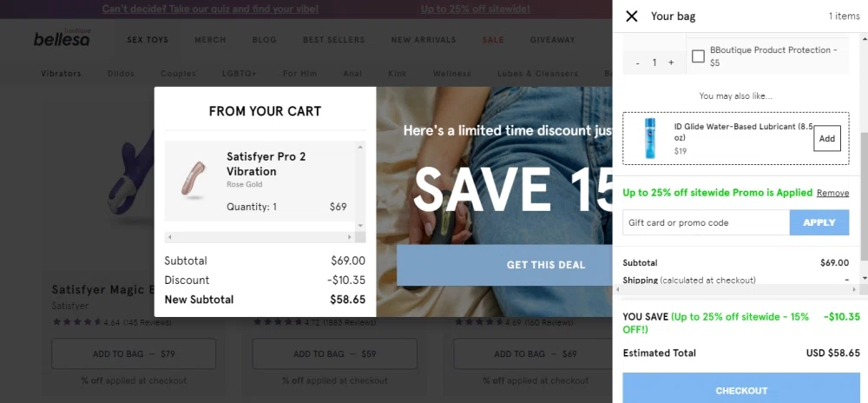Screen dimensions: 868x403
Task: Open the Sex Toys menu
Action: 148,40
